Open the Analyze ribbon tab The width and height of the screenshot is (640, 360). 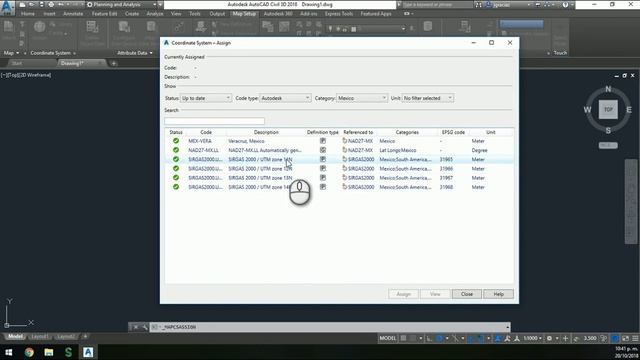155,13
